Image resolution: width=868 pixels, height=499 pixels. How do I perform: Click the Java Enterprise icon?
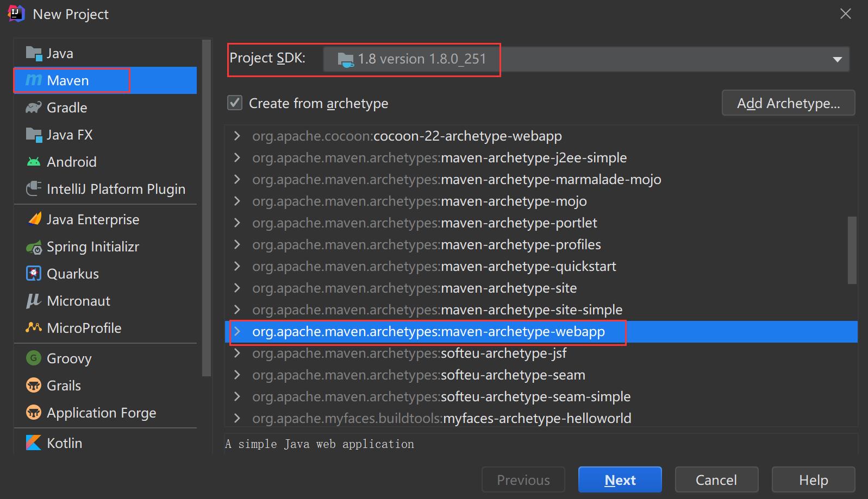tap(34, 219)
